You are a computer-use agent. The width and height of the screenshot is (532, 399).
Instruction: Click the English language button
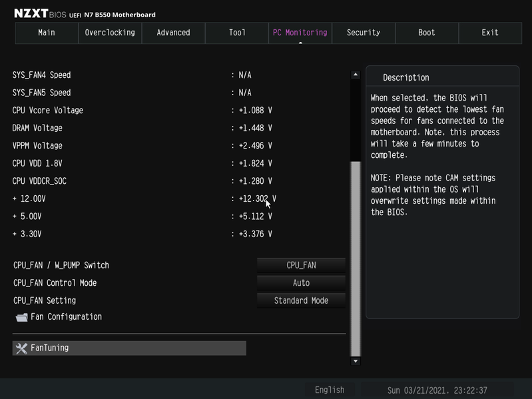coord(330,390)
